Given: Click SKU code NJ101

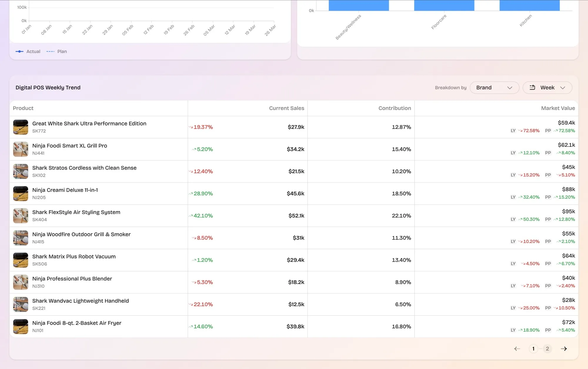Looking at the screenshot, I should tap(38, 330).
